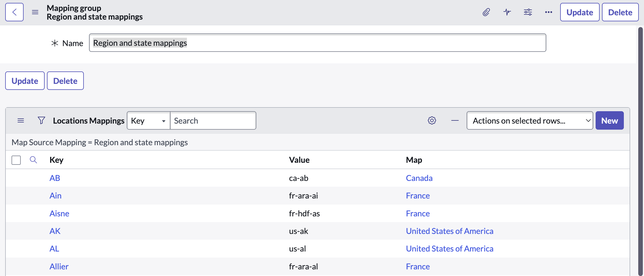Open the Locations Mappings list menu icon
This screenshot has height=276, width=644.
coord(21,120)
